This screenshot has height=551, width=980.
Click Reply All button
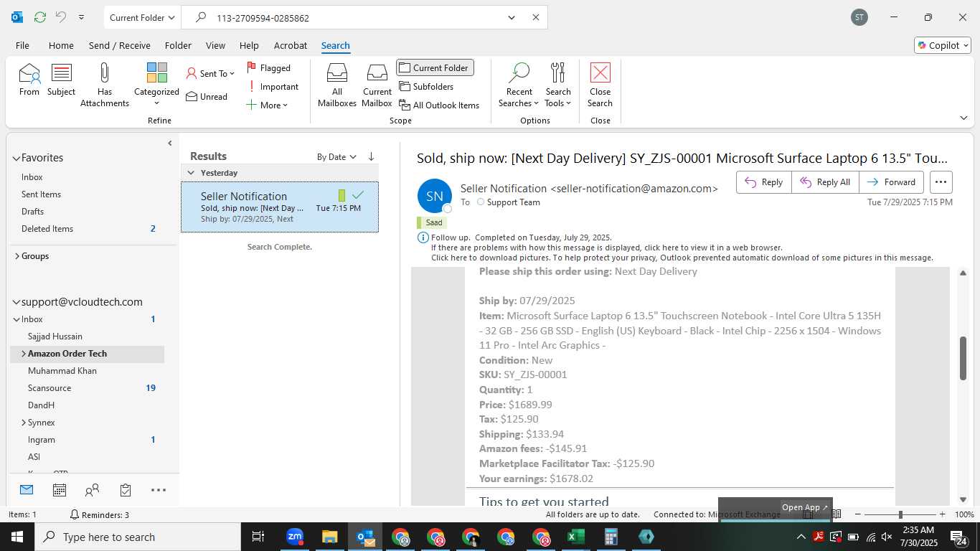pos(825,182)
